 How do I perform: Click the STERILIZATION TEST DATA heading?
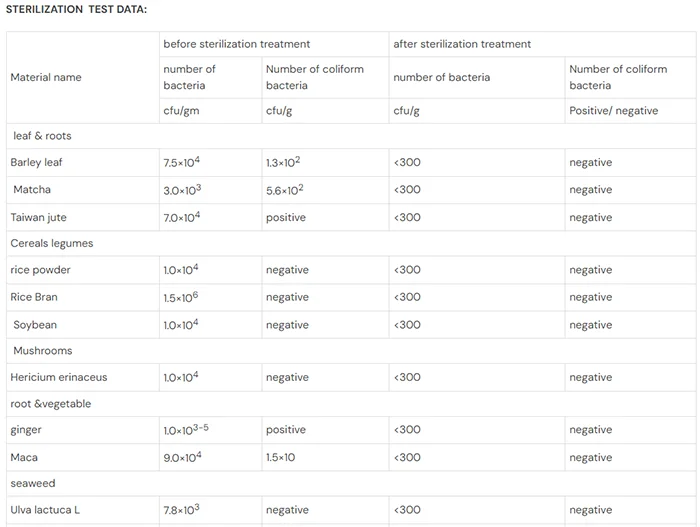pyautogui.click(x=76, y=9)
